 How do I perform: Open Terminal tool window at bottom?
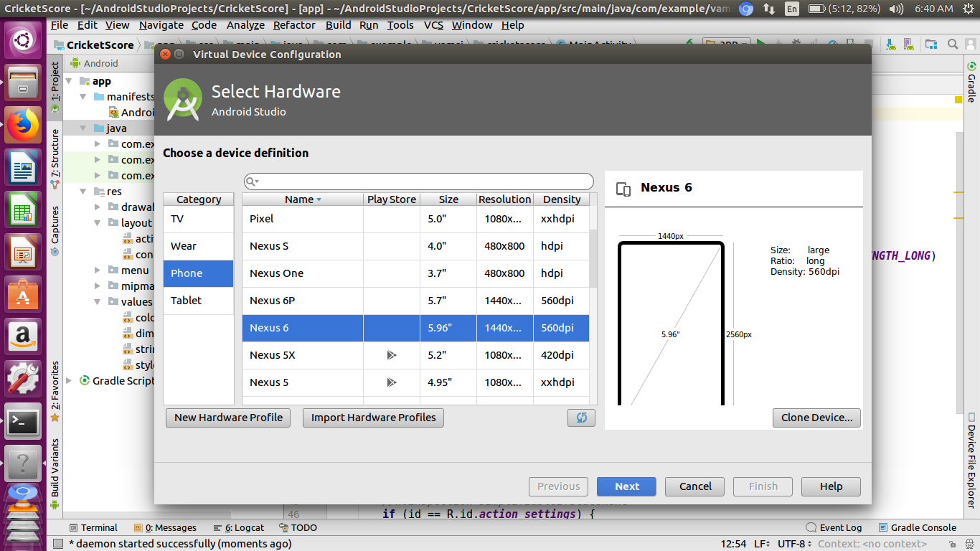pyautogui.click(x=93, y=527)
